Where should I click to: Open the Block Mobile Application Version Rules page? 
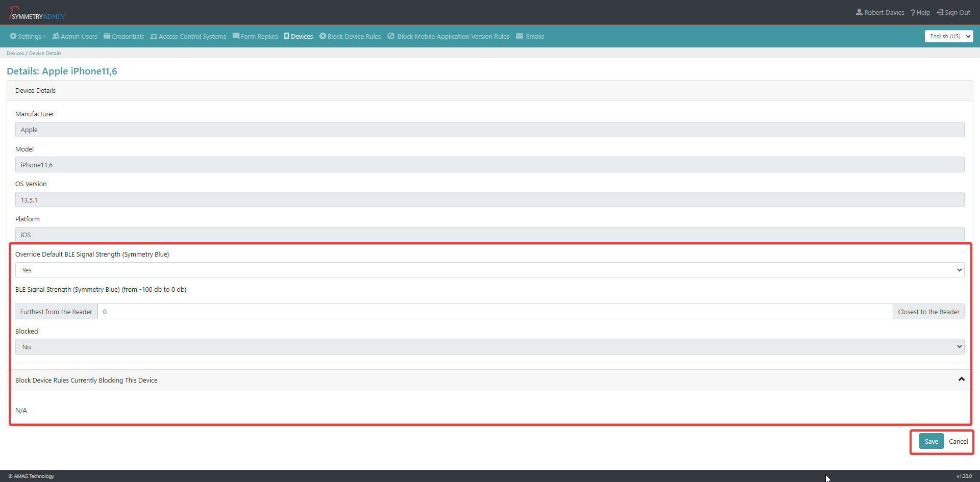tap(449, 36)
